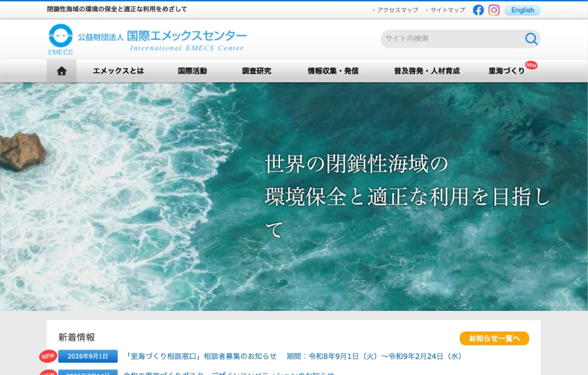Click the お知らせ一覧へ button

tap(495, 338)
